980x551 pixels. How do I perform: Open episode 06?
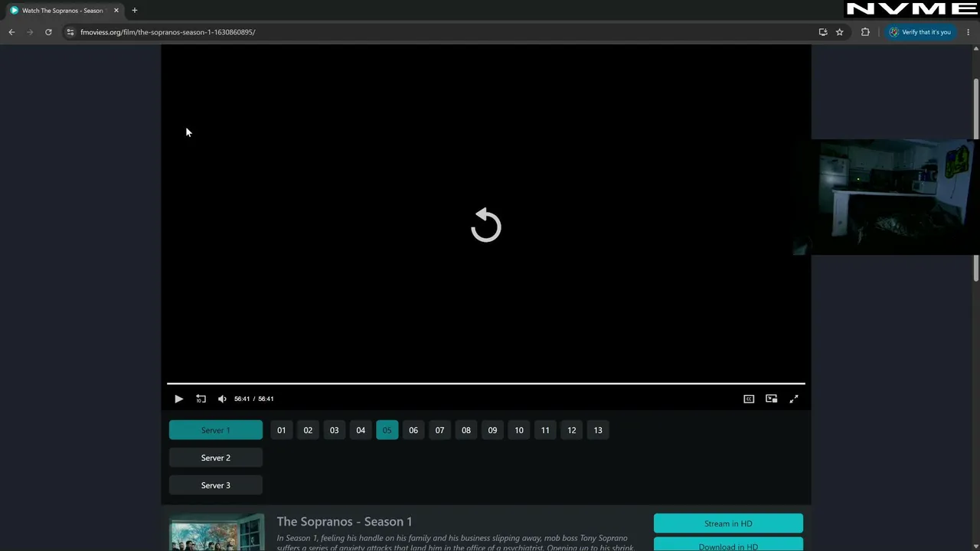pyautogui.click(x=413, y=430)
